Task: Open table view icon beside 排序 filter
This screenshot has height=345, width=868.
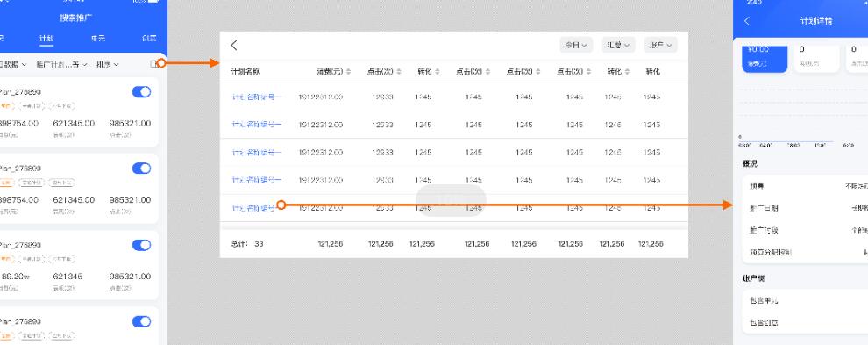Action: [x=154, y=64]
